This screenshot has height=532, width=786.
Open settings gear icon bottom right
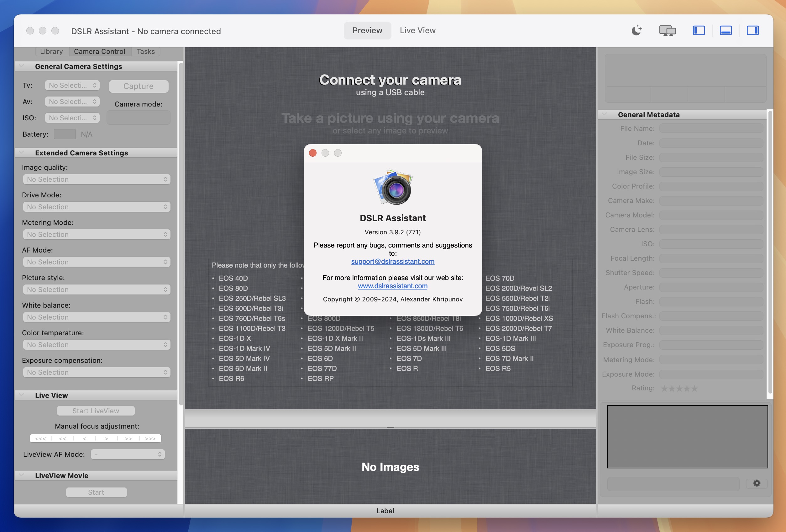pos(757,483)
